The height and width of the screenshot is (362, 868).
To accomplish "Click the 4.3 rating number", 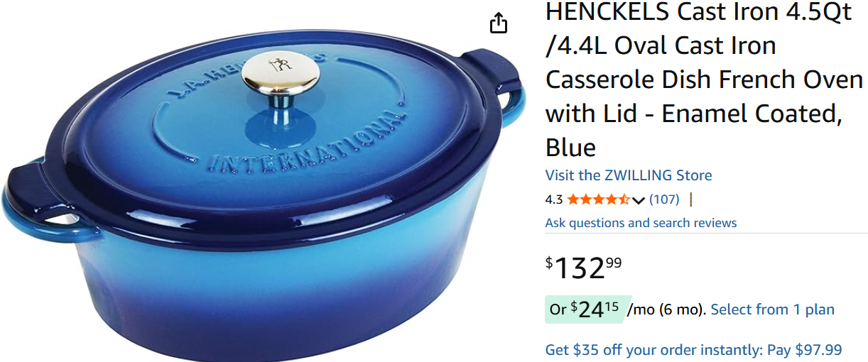I will [x=554, y=200].
